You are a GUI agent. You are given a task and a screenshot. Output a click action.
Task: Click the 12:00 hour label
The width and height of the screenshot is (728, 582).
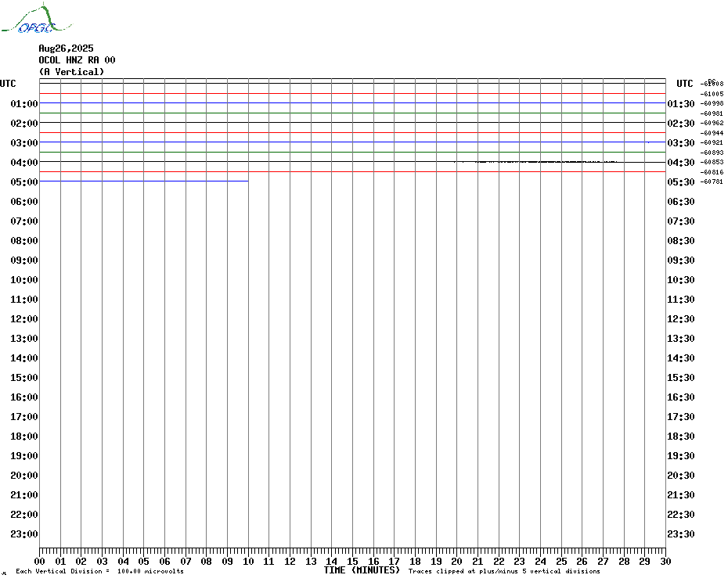tap(24, 319)
